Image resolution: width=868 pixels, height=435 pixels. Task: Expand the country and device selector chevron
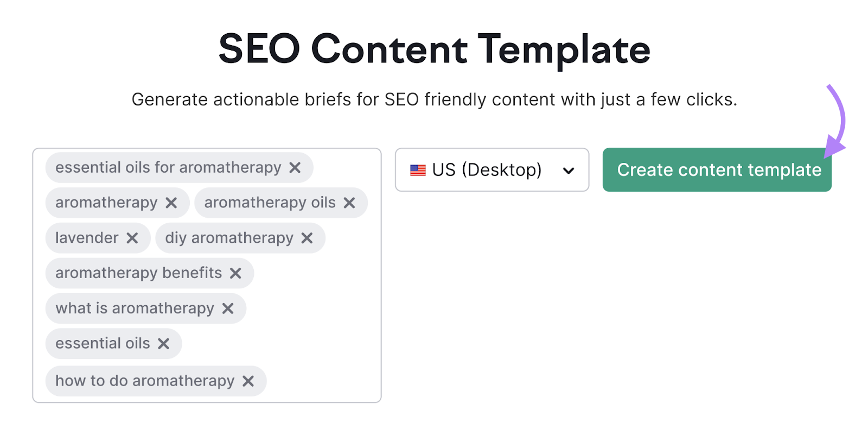click(x=568, y=170)
